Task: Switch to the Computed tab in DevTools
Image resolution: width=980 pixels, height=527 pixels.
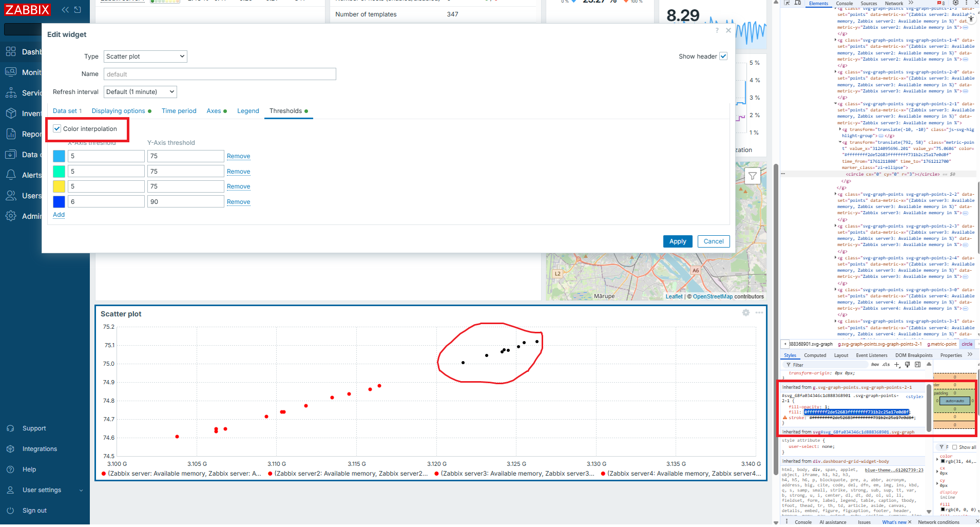Action: coord(815,355)
